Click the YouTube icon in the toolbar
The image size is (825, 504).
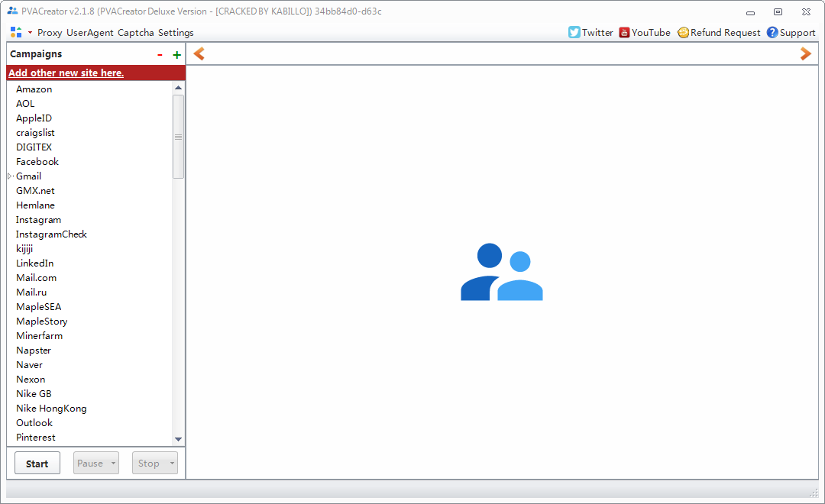click(x=623, y=32)
